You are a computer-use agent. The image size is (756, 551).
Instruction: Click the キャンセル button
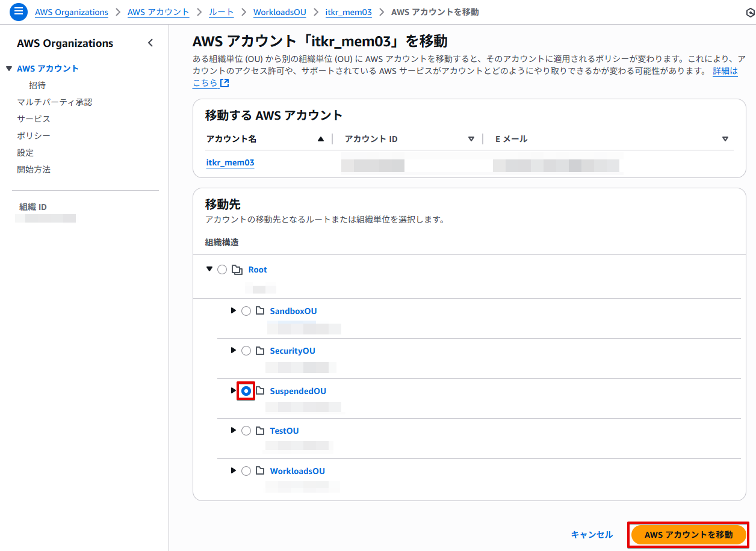pyautogui.click(x=592, y=535)
